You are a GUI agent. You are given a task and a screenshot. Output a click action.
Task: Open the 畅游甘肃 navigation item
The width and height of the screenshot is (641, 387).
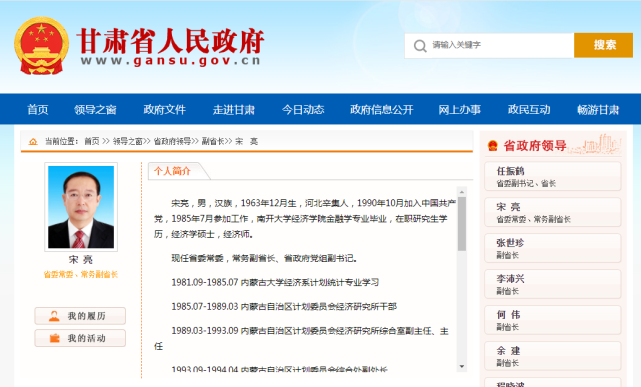click(598, 110)
